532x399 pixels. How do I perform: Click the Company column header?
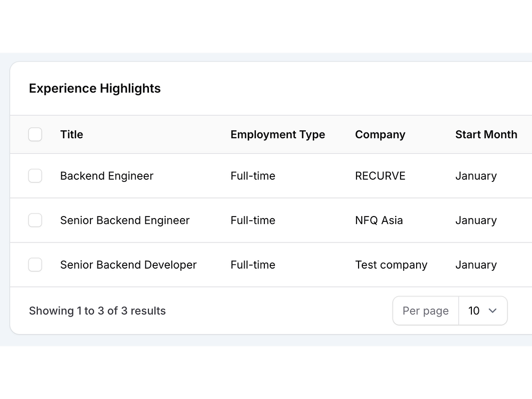pyautogui.click(x=380, y=135)
